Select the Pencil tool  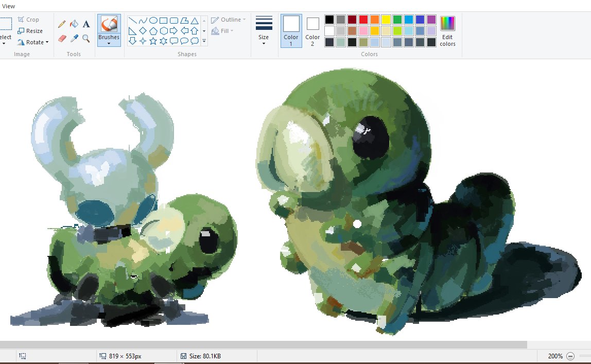point(62,24)
